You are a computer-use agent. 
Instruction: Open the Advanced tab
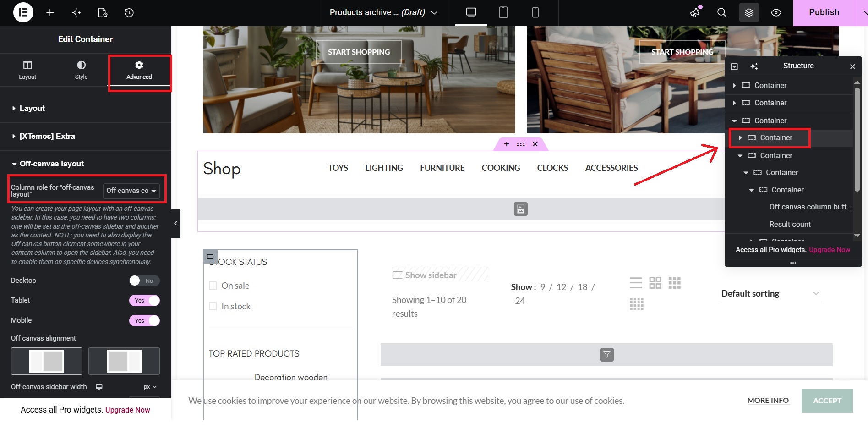click(139, 70)
